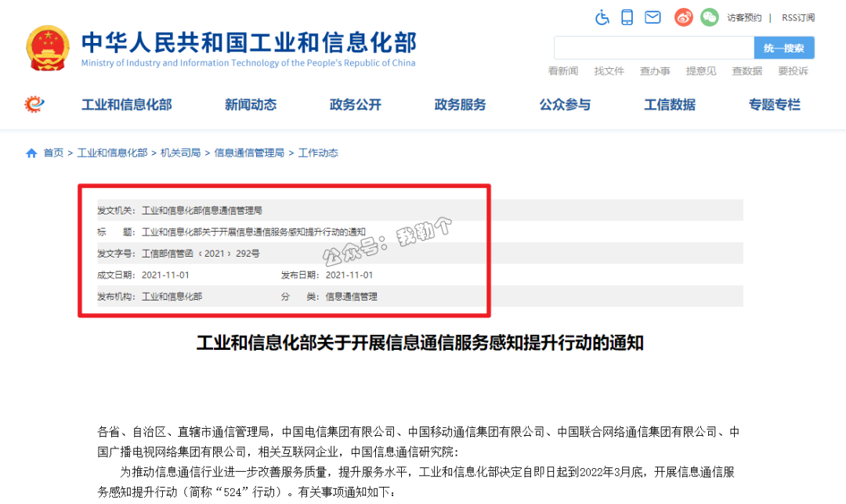Click paragraph starting 为推动信息通信行业
846x504 pixels.
tap(416, 482)
